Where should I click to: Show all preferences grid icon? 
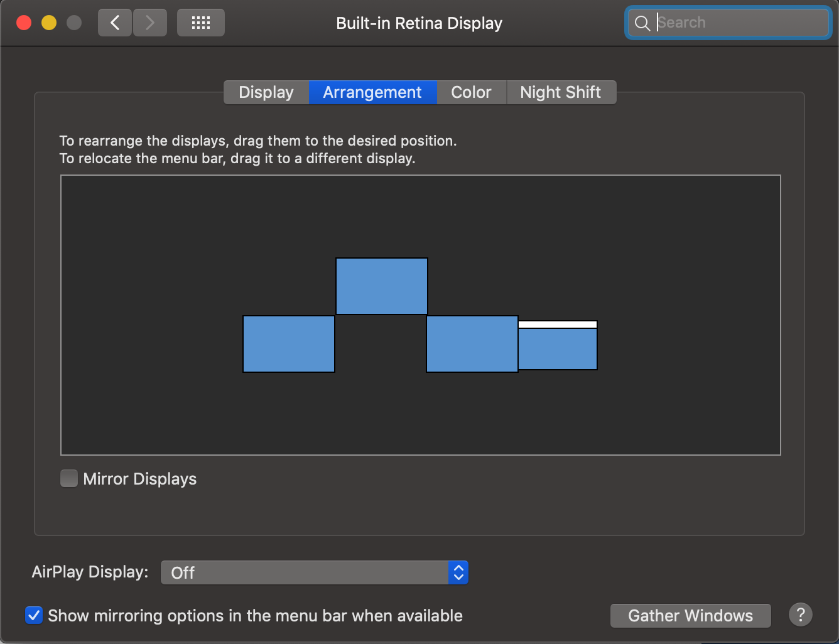[x=201, y=23]
